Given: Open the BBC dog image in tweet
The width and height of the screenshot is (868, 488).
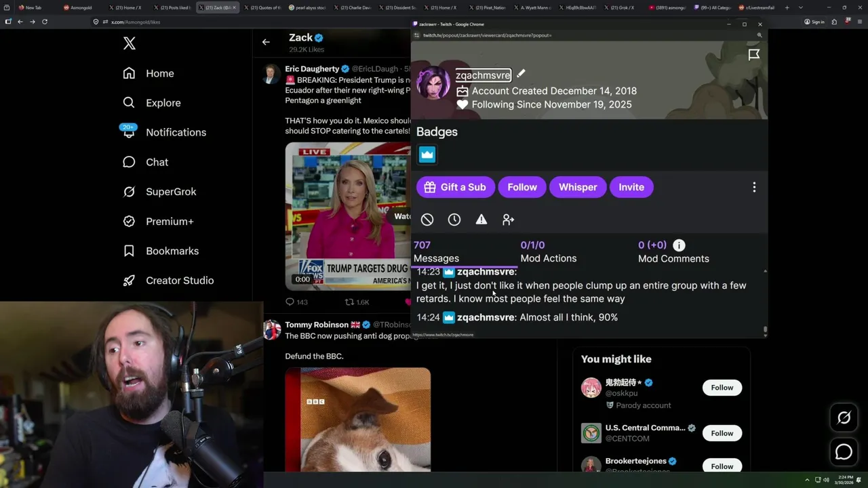Looking at the screenshot, I should coord(357,420).
